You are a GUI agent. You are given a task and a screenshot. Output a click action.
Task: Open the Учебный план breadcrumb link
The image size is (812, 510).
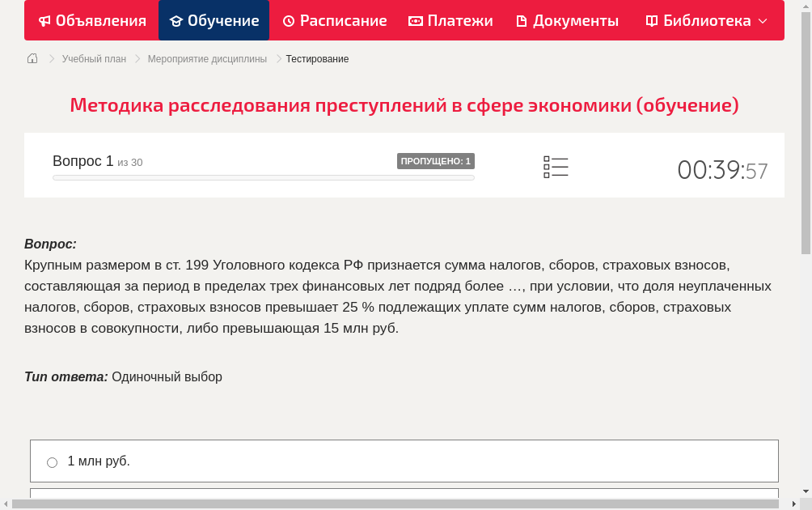95,58
